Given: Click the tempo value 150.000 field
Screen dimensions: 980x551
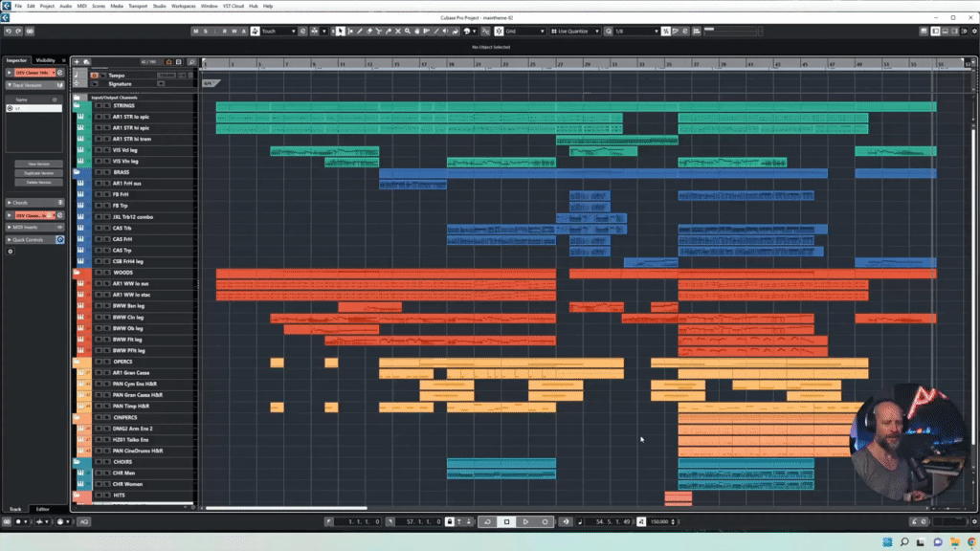Looking at the screenshot, I should pos(659,521).
